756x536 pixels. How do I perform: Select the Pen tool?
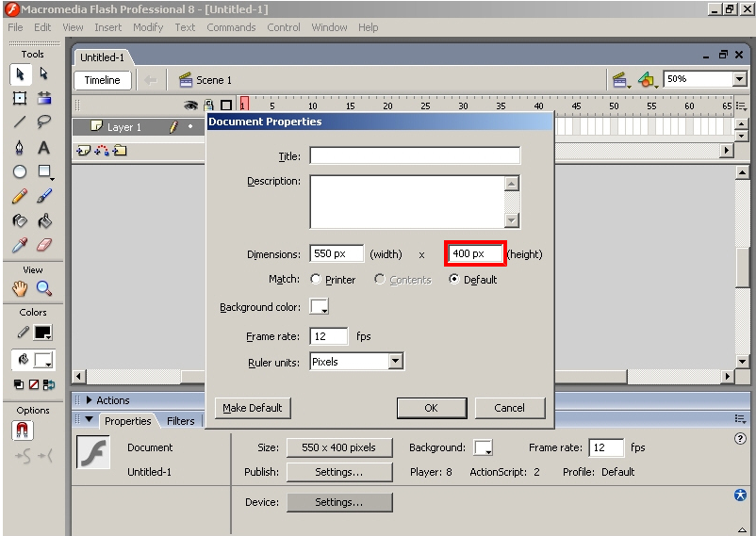(20, 147)
